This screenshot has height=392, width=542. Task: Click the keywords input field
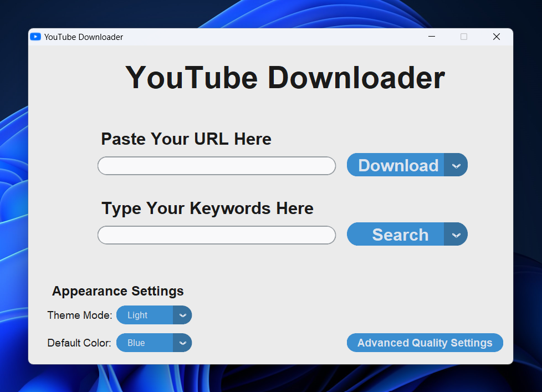(x=217, y=235)
